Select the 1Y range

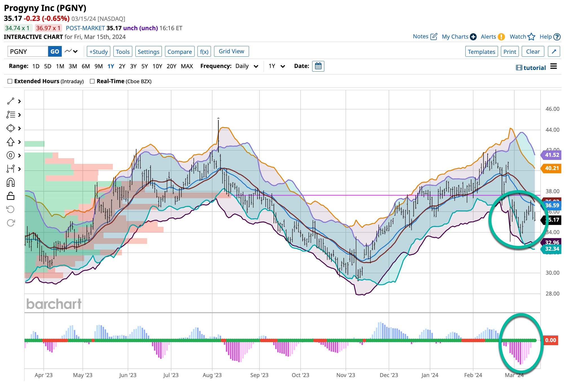click(111, 66)
